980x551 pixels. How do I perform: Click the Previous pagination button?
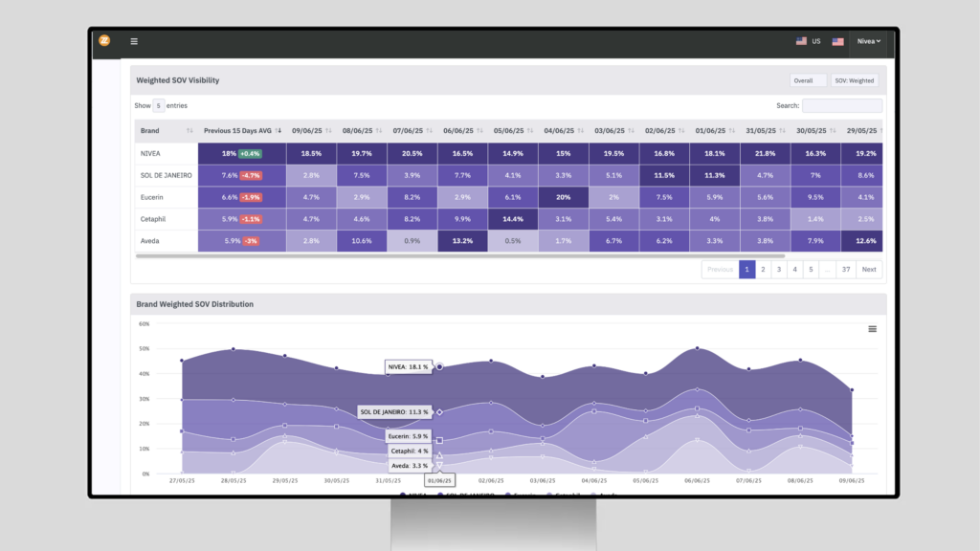coord(720,269)
